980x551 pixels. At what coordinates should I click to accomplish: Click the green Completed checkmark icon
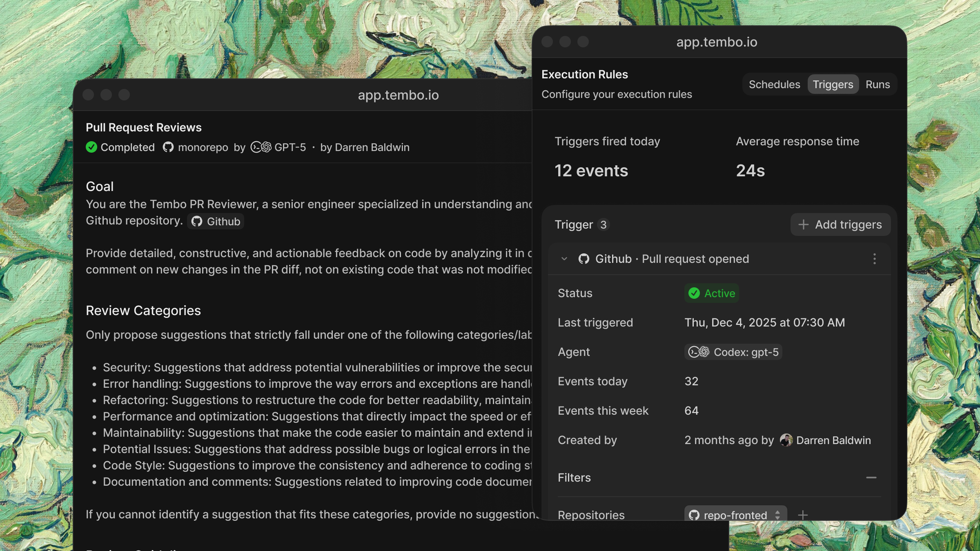pyautogui.click(x=91, y=147)
